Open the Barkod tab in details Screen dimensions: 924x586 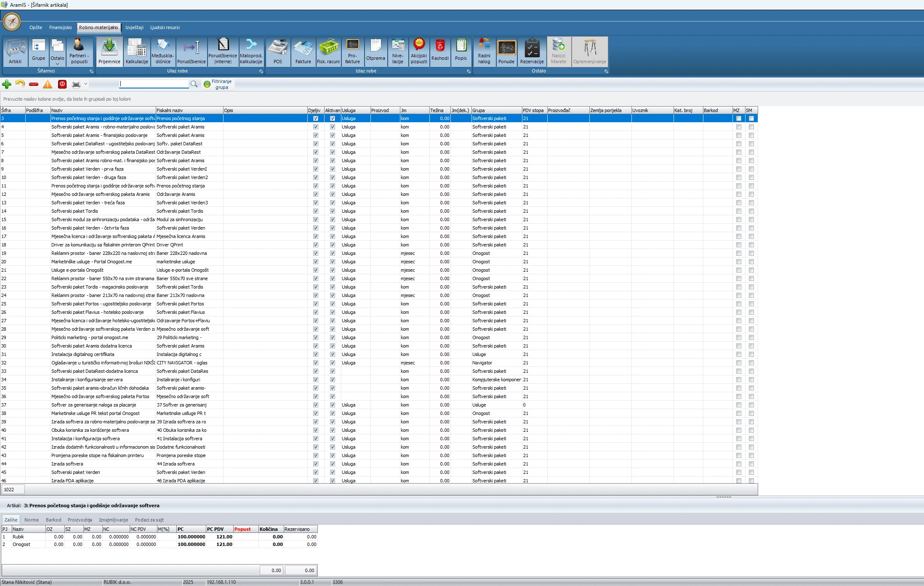pyautogui.click(x=53, y=520)
